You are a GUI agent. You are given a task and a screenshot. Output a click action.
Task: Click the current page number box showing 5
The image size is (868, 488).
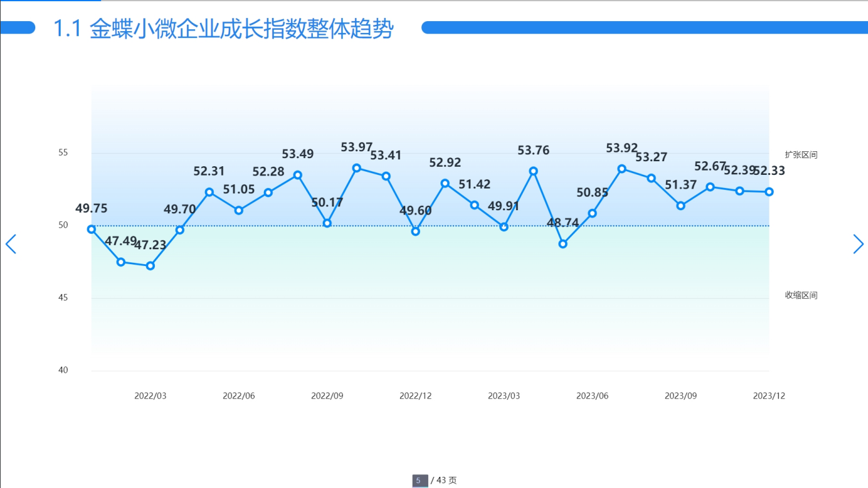pyautogui.click(x=420, y=481)
